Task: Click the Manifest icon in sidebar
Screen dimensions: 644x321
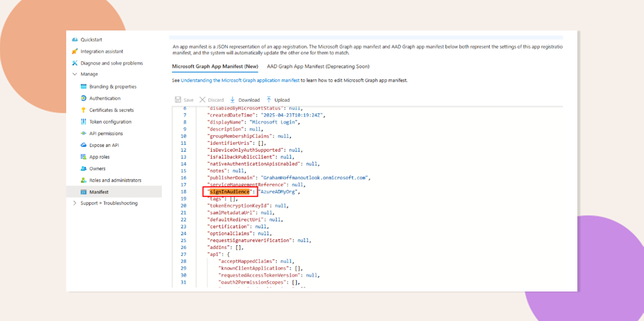Action: pyautogui.click(x=84, y=192)
